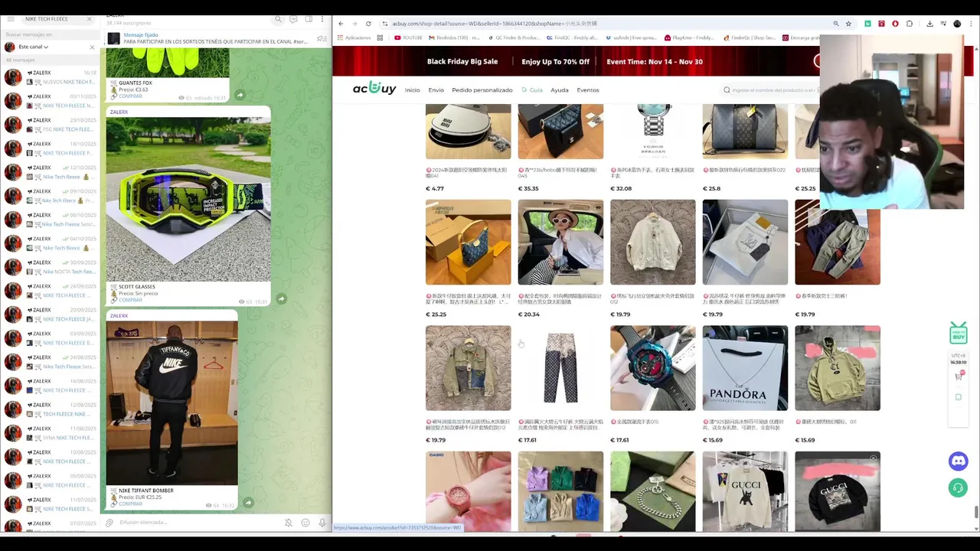Search inside the ZALERX Telegram channel
This screenshot has height=551, width=980.
click(279, 19)
